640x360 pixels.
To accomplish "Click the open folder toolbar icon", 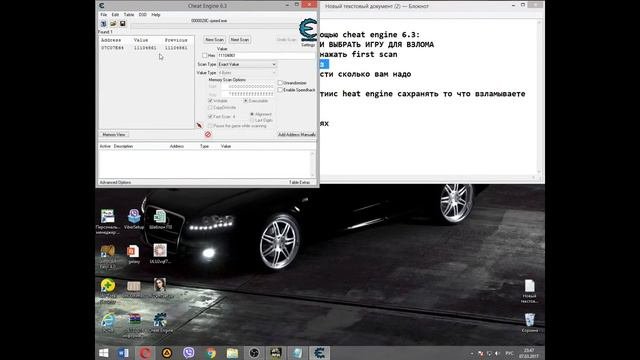I will pyautogui.click(x=113, y=24).
